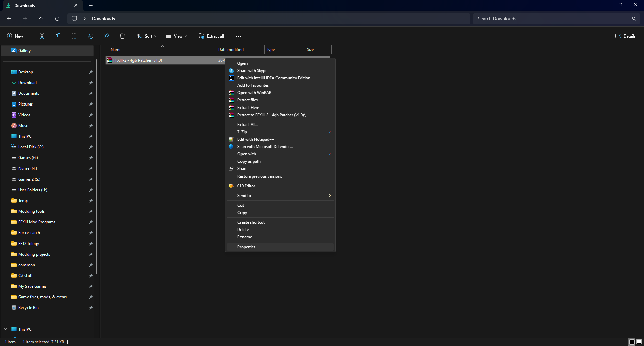Select Extract Here from context menu
The height and width of the screenshot is (346, 644).
248,108
